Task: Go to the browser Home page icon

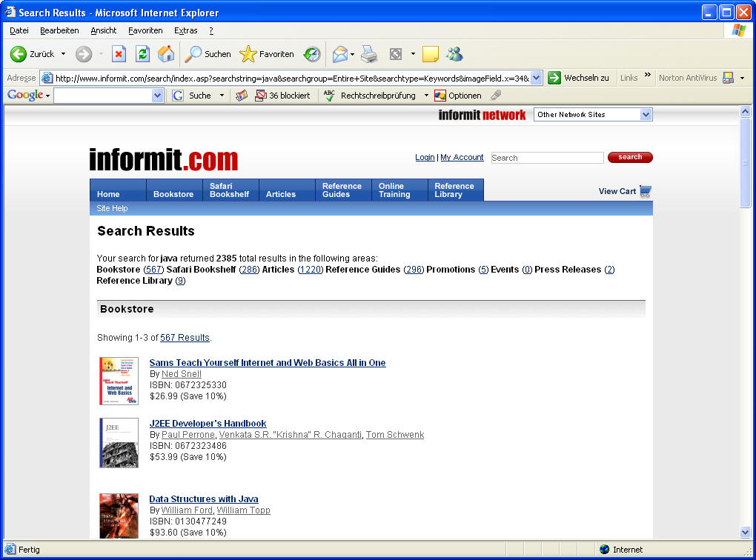Action: [x=166, y=54]
